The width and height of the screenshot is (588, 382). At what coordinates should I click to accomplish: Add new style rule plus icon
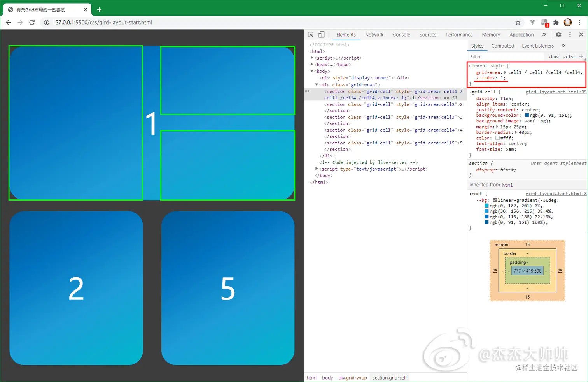point(581,56)
